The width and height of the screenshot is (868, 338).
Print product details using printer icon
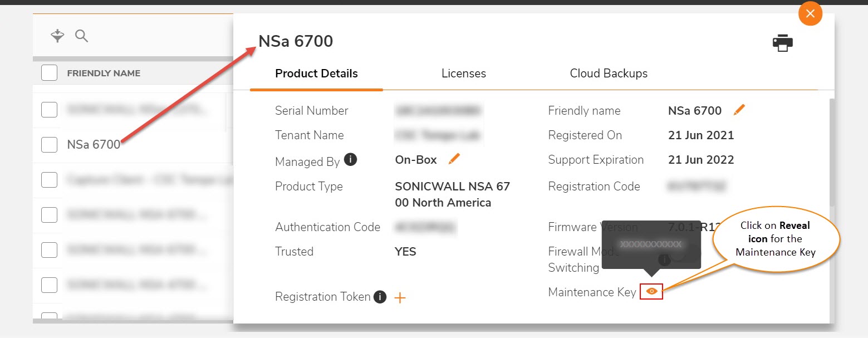782,43
